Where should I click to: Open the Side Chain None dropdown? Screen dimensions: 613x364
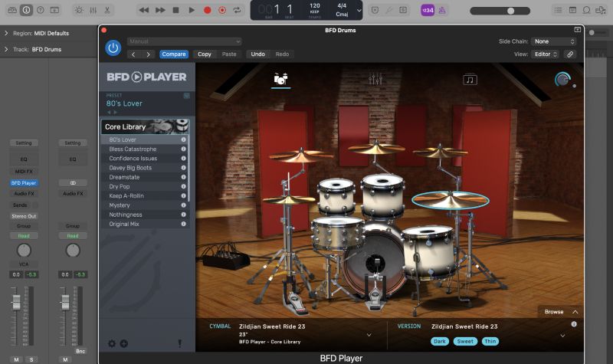pyautogui.click(x=553, y=41)
